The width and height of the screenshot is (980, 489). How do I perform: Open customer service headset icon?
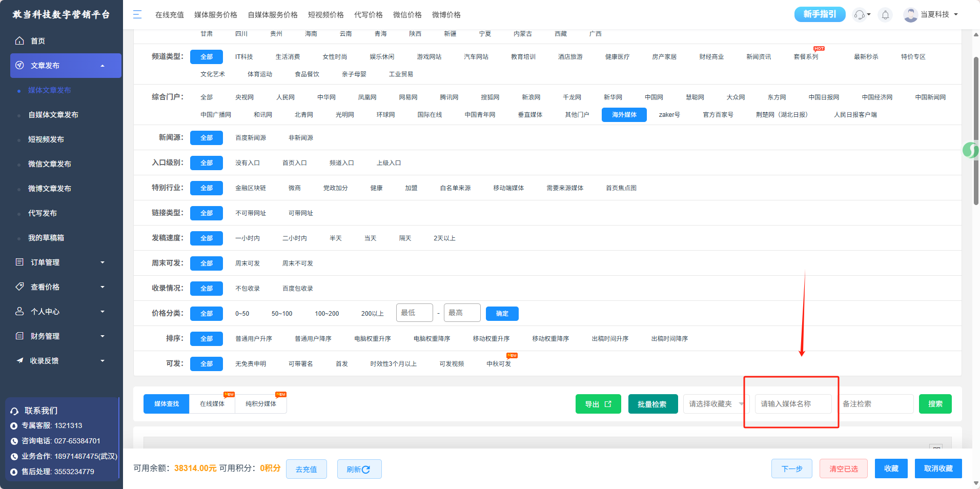[x=859, y=15]
